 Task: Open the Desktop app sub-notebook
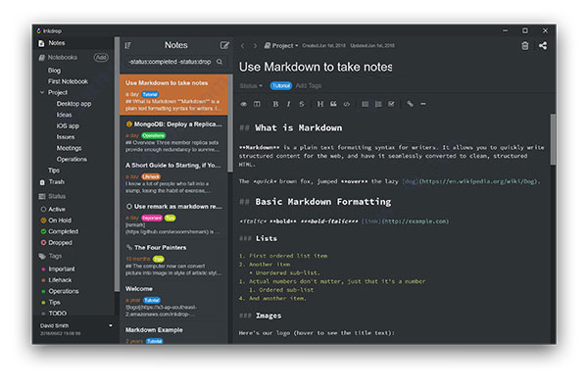73,104
